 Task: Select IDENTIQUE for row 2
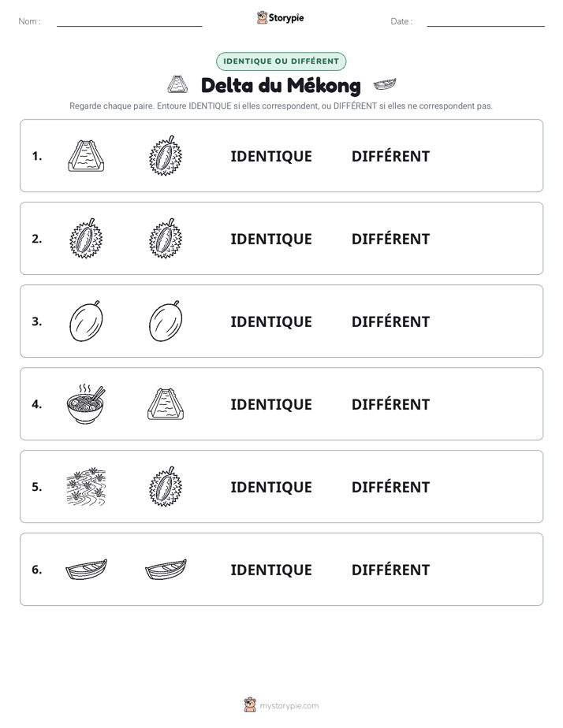tap(271, 239)
